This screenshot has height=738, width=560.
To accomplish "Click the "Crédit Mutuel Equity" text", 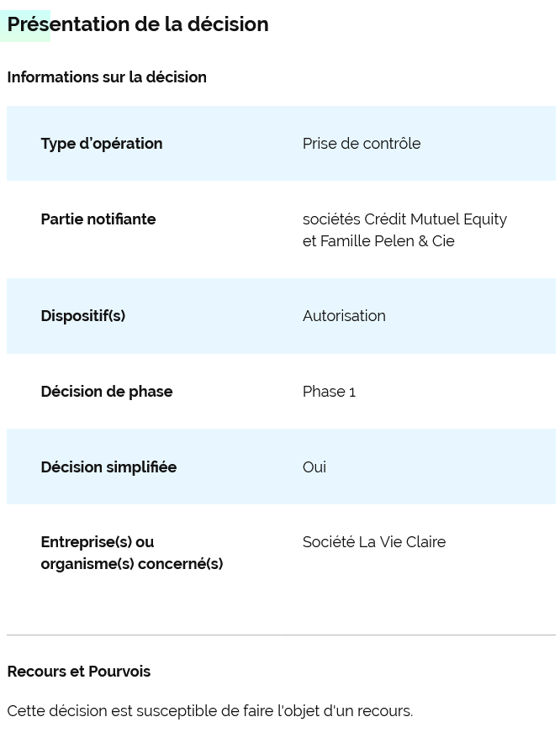I will (x=436, y=219).
